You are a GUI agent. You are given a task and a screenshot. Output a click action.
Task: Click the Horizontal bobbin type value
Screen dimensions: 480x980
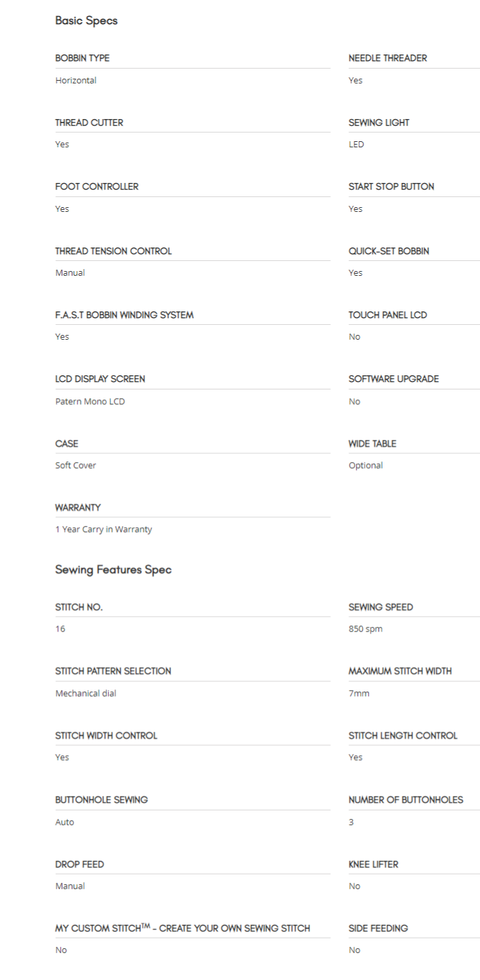click(x=75, y=81)
